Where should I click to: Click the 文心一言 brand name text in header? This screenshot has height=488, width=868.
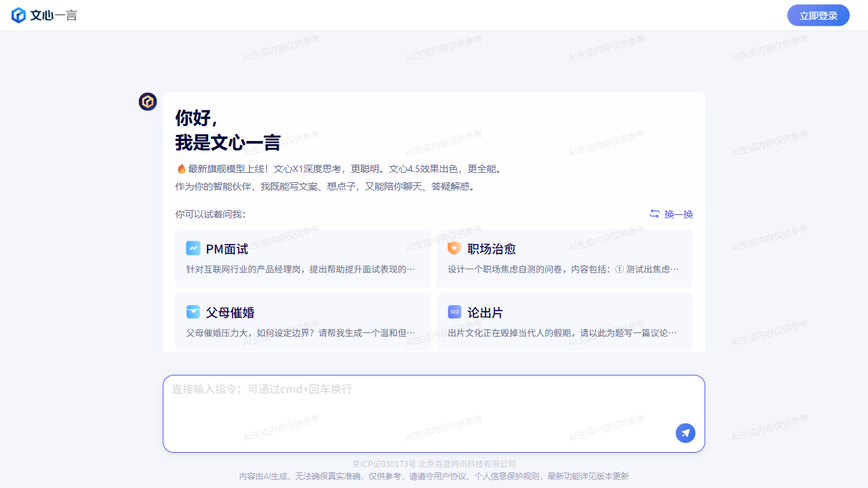(x=54, y=15)
